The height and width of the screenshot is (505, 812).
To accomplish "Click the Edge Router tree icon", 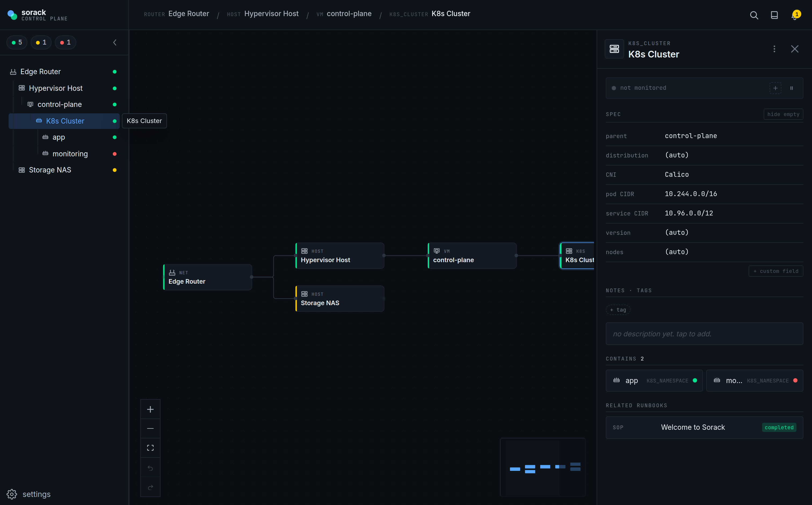I will click(13, 71).
